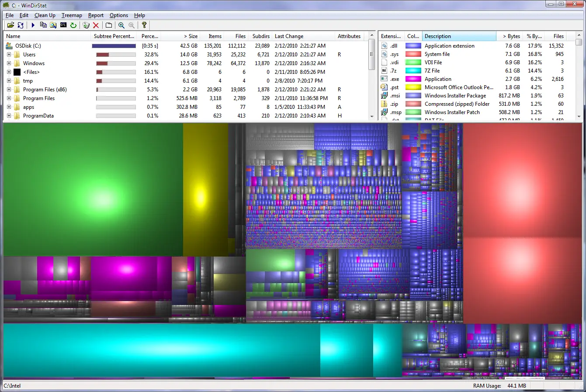Expand the Windows folder tree node
Viewport: 586px width, 392px height.
click(9, 63)
